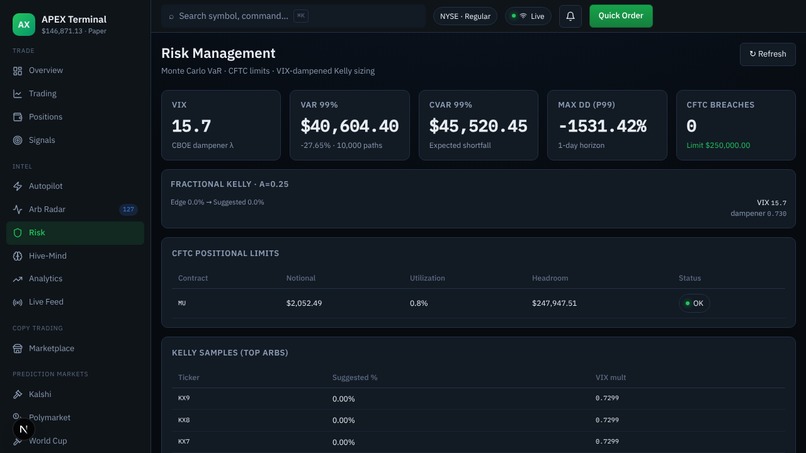Open Autopilot page
Viewport: 806px width, 453px height.
[75, 186]
